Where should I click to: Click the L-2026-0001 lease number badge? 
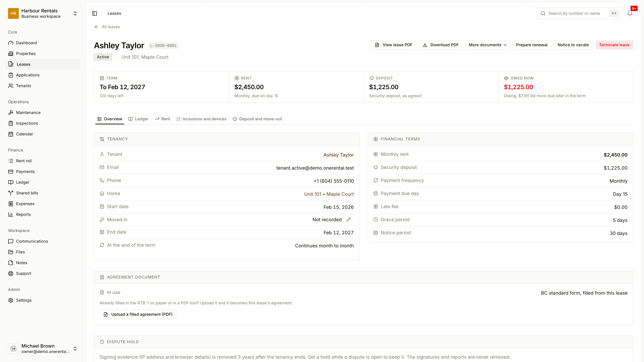163,46
